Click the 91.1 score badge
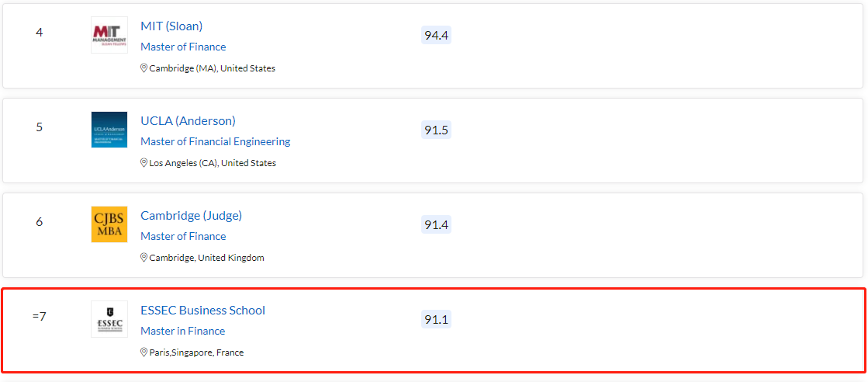Image resolution: width=868 pixels, height=382 pixels. [436, 319]
